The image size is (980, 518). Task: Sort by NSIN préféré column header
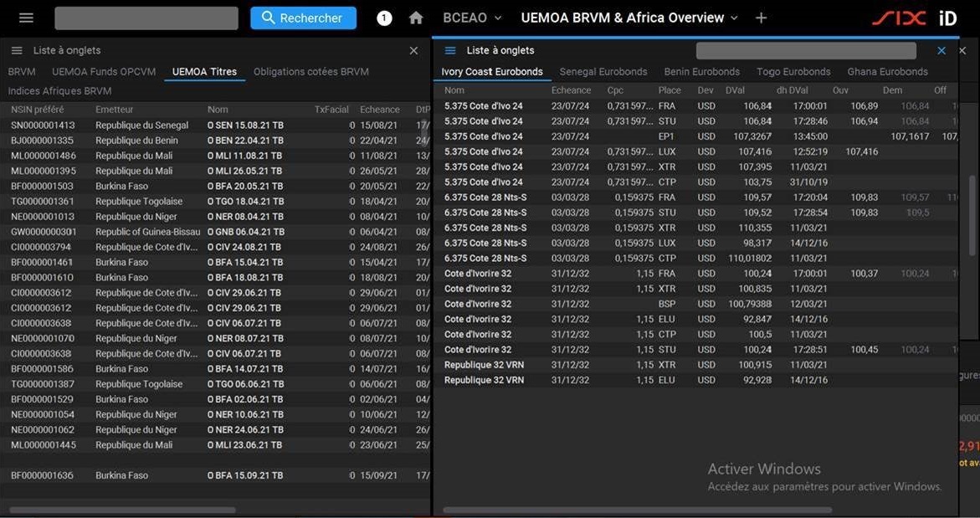[x=38, y=110]
